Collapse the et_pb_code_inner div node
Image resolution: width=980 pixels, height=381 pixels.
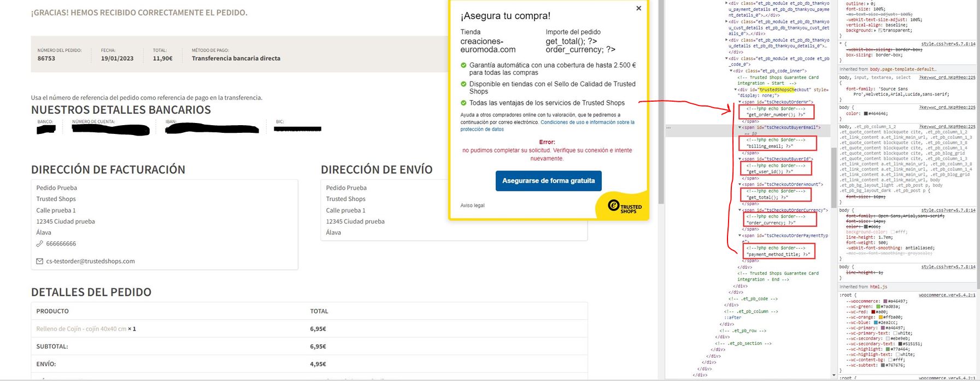pyautogui.click(x=731, y=71)
